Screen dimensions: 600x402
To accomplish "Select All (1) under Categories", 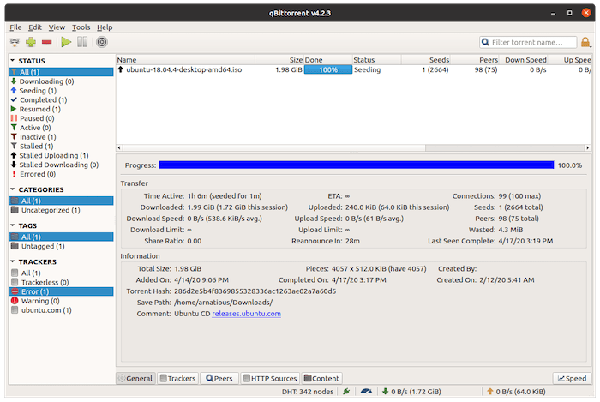I will [61, 201].
